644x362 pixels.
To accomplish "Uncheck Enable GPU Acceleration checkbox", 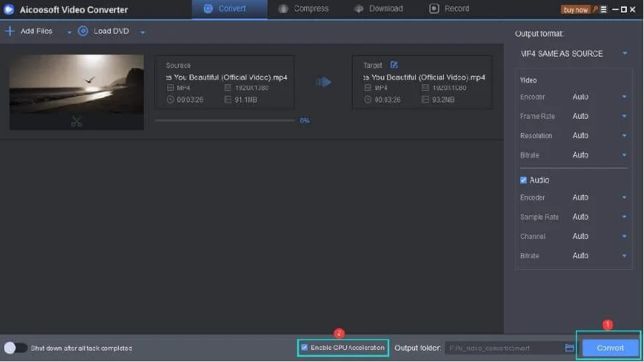I will [x=305, y=348].
